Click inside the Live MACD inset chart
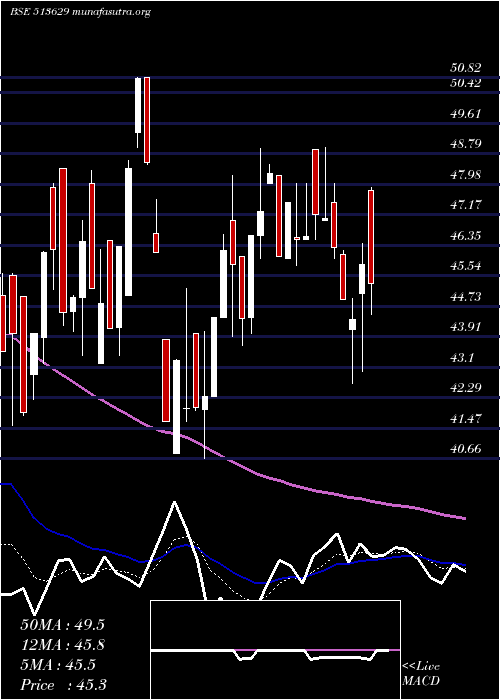 [275, 650]
